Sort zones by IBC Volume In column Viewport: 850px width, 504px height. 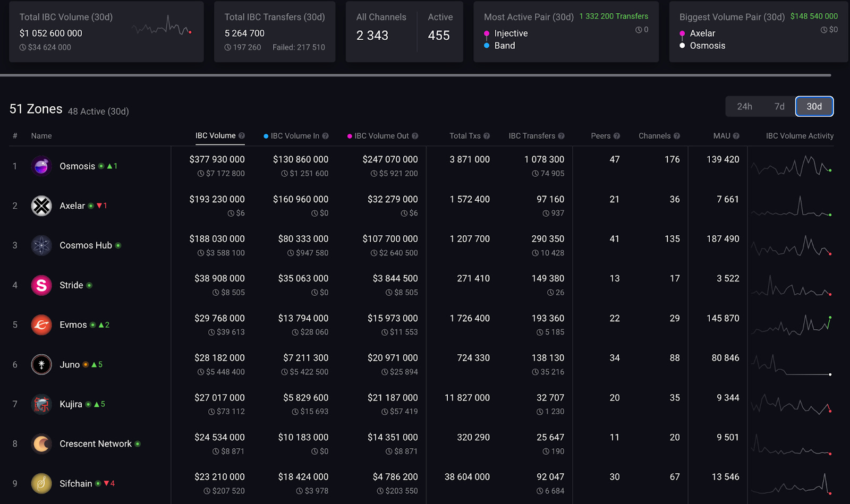click(x=295, y=136)
